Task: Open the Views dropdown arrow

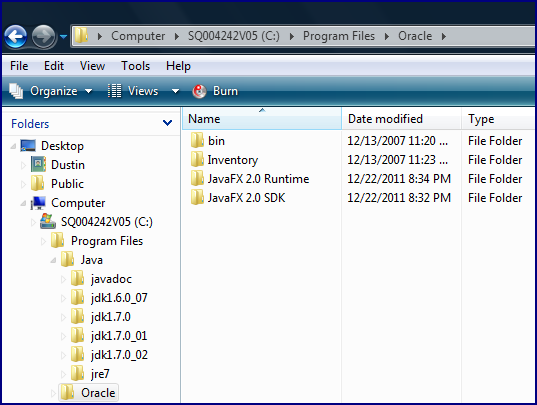Action: 175,91
